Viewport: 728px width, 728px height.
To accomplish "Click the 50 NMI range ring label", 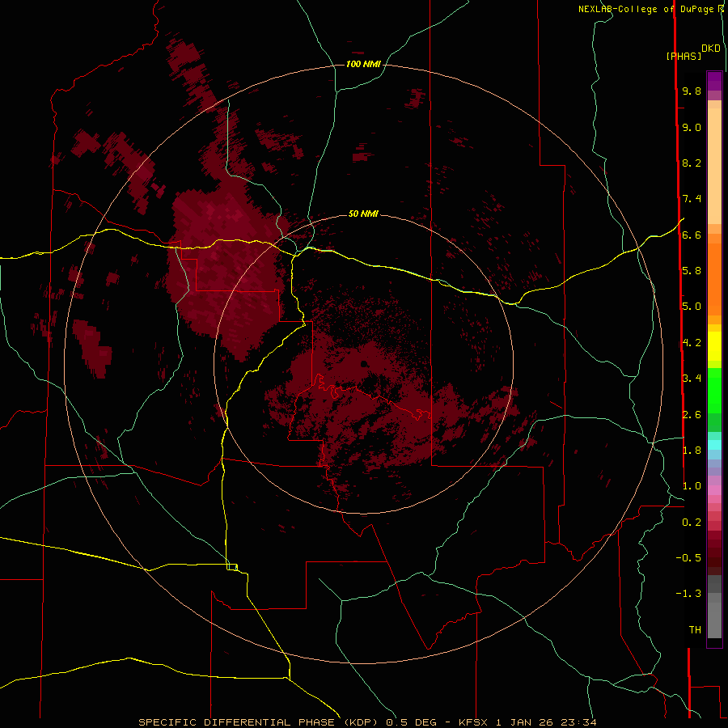I will (x=363, y=214).
